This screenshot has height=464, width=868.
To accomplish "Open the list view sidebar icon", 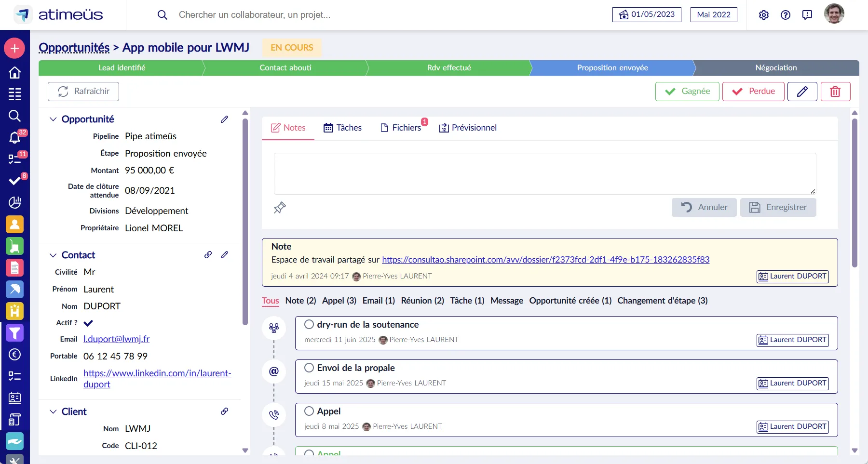I will coord(14,94).
